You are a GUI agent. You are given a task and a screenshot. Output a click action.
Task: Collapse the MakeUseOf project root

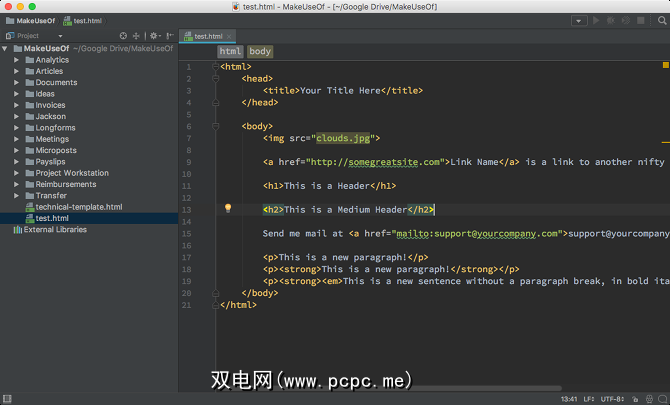tap(6, 48)
